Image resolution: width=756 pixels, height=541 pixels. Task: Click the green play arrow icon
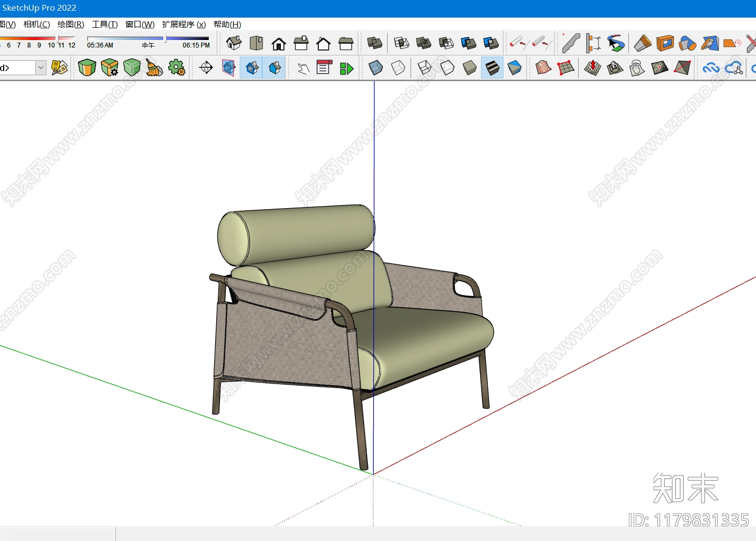(346, 68)
